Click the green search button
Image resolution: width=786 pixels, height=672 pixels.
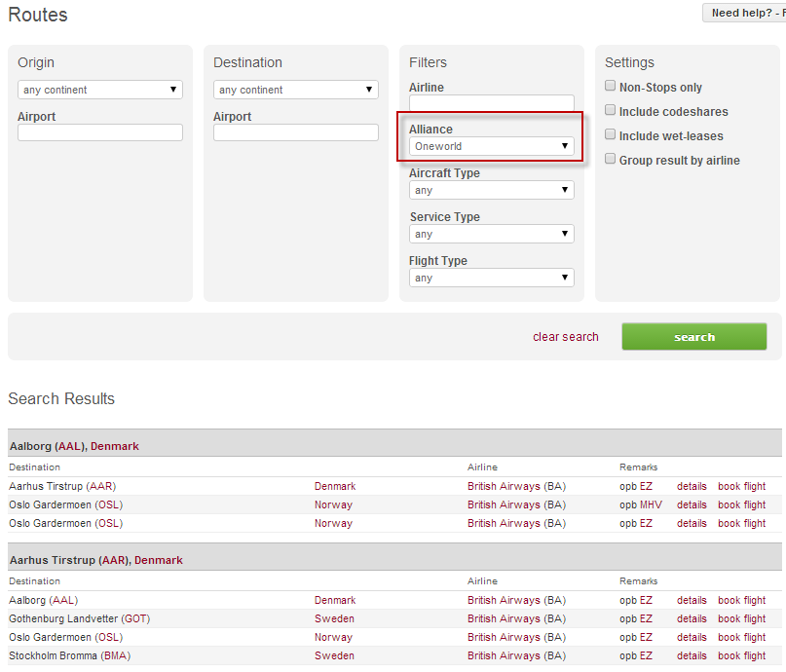click(x=693, y=337)
